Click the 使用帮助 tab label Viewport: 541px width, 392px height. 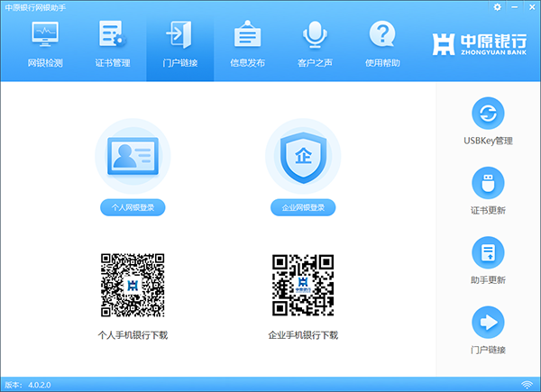click(x=382, y=63)
